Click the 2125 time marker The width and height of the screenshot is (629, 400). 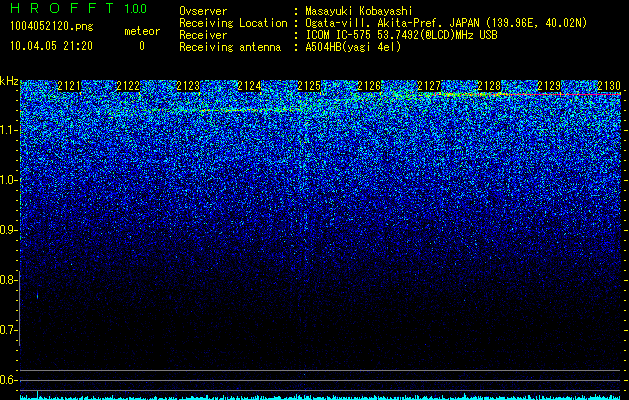(309, 86)
